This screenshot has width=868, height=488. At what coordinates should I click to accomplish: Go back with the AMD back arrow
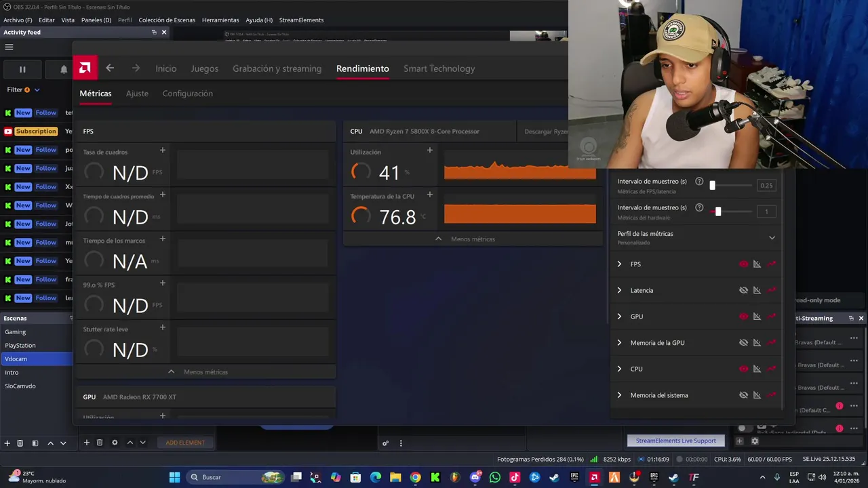110,68
